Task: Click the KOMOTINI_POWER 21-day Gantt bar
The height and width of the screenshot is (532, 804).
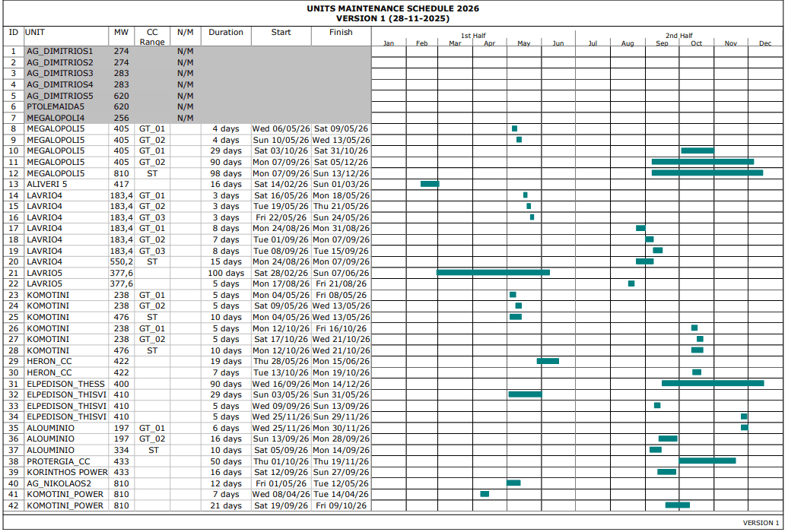Action: (x=677, y=505)
